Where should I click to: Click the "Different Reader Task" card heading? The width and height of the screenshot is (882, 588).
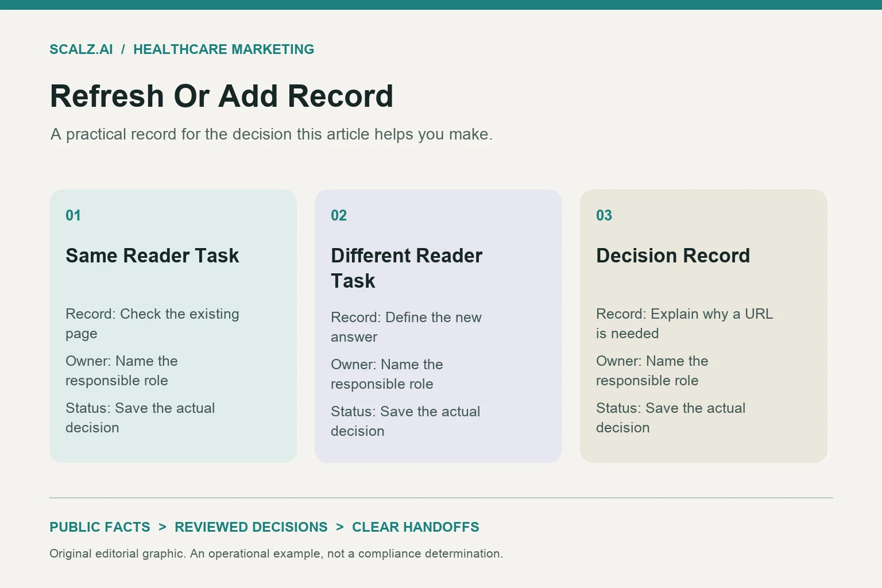(407, 268)
